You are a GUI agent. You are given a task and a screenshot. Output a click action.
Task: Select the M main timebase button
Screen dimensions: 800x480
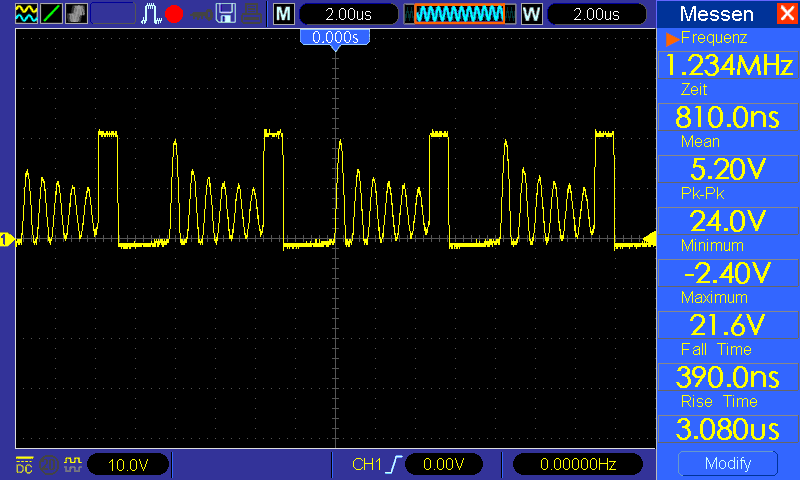pyautogui.click(x=284, y=14)
